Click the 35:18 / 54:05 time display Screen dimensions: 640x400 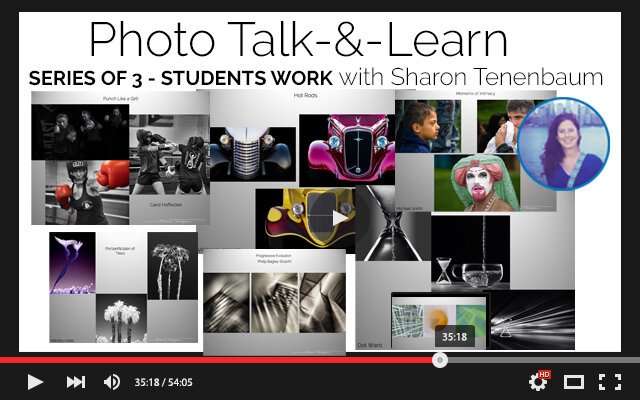[163, 382]
